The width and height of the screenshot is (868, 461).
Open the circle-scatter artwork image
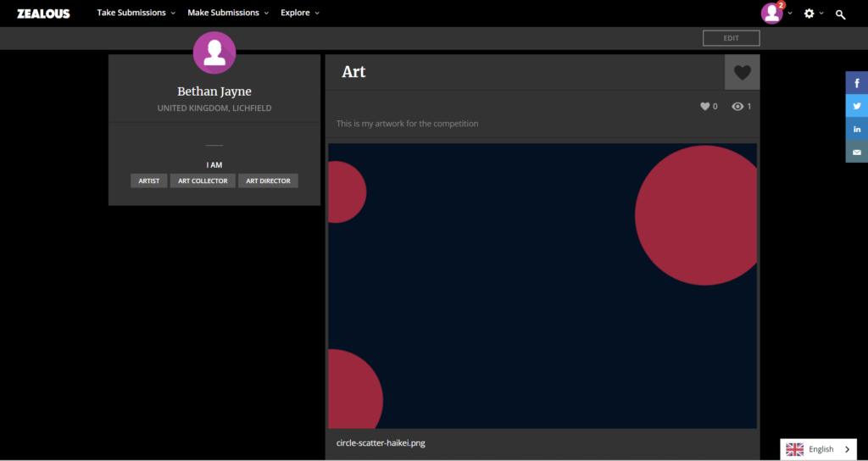pos(542,286)
